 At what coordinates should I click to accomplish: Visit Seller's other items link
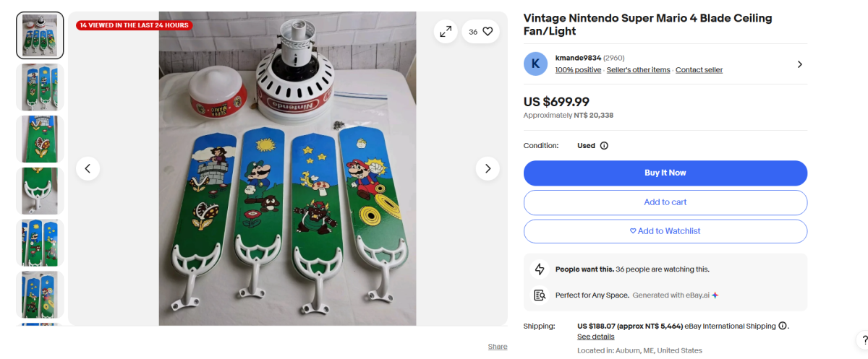coord(638,70)
